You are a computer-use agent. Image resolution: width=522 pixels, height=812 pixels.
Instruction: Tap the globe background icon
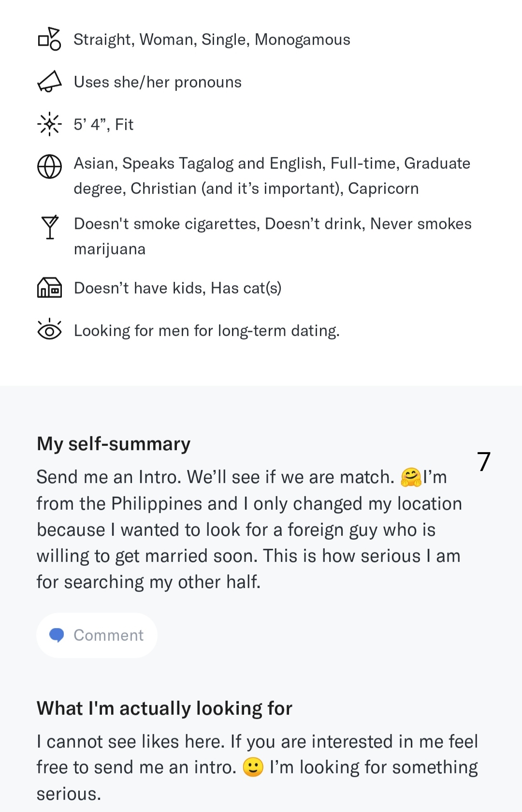pyautogui.click(x=49, y=167)
